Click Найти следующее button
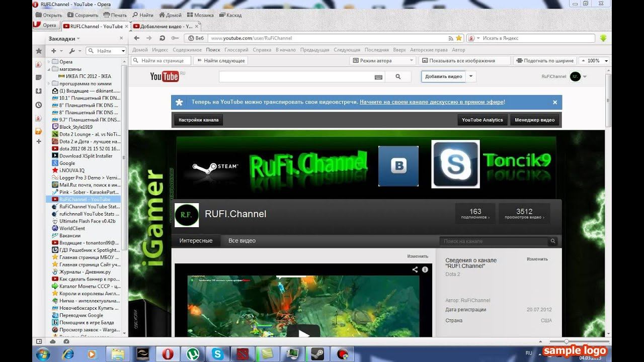The width and height of the screenshot is (644, 362). (220, 61)
